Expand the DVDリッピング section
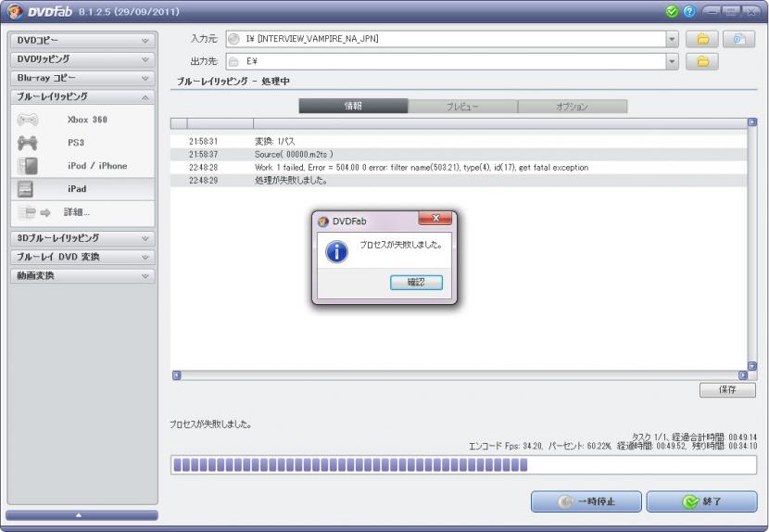This screenshot has height=532, width=769. point(82,59)
